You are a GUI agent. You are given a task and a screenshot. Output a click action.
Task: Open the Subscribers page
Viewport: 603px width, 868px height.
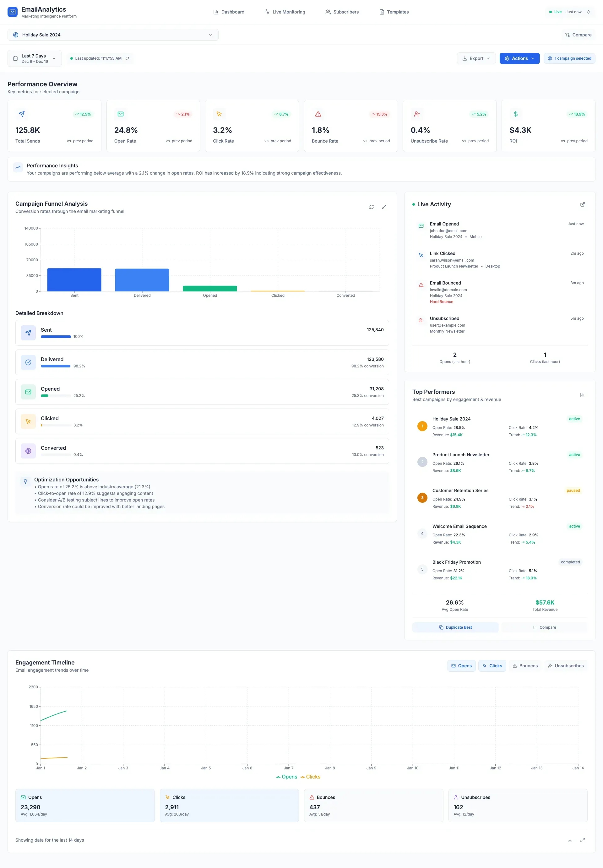coord(342,12)
